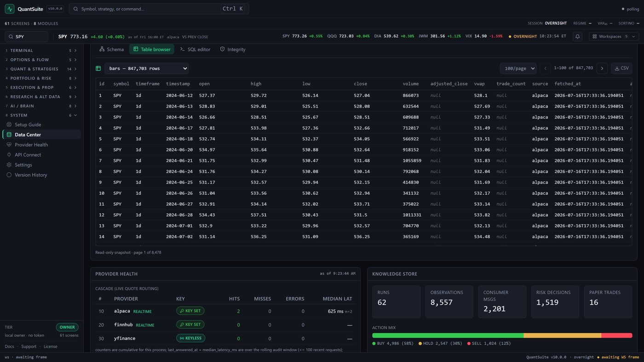Go to API Connect in sidebar
The image size is (644, 362).
tap(28, 155)
